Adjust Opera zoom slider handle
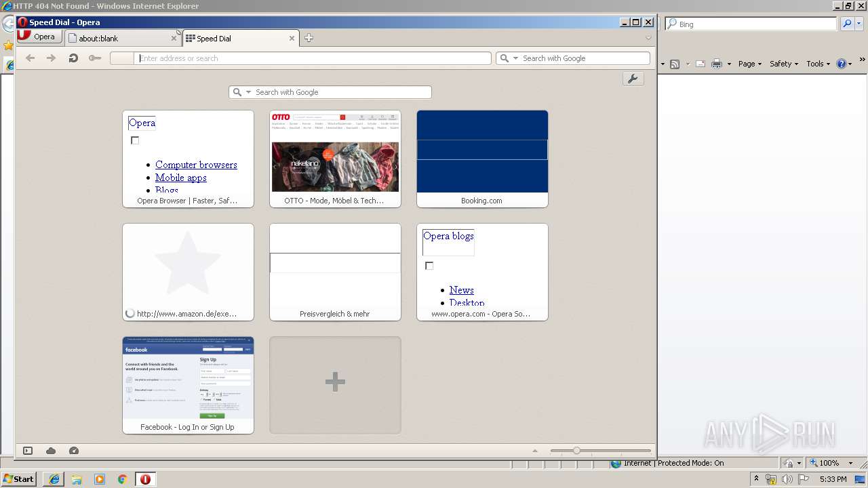Screen dimensions: 868x488 (x=576, y=451)
